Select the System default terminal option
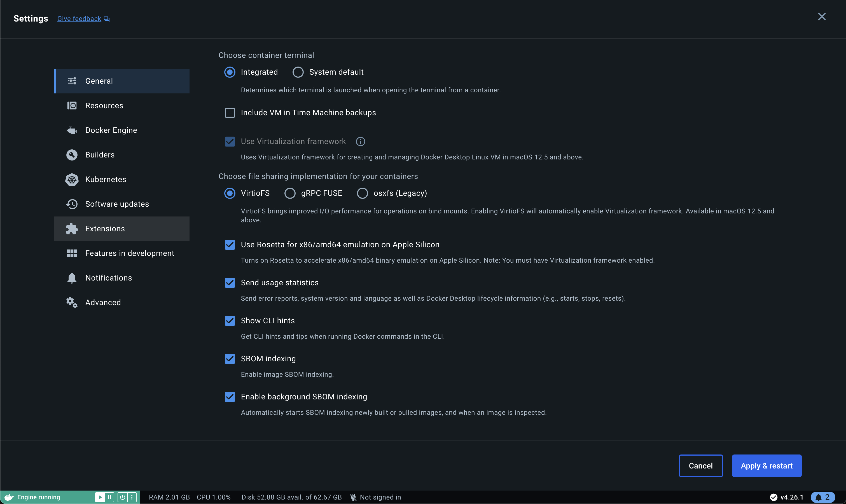The height and width of the screenshot is (504, 846). (298, 72)
